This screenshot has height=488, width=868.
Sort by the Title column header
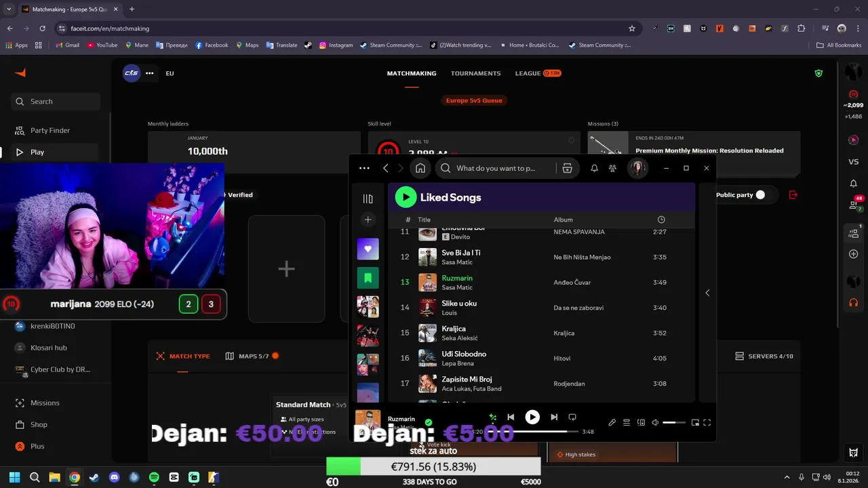tap(424, 220)
